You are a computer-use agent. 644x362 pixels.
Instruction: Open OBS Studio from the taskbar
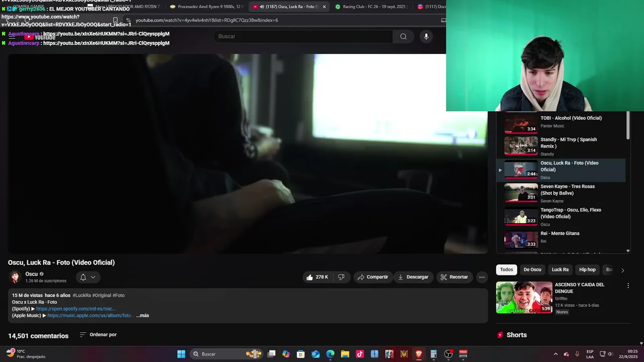448,354
